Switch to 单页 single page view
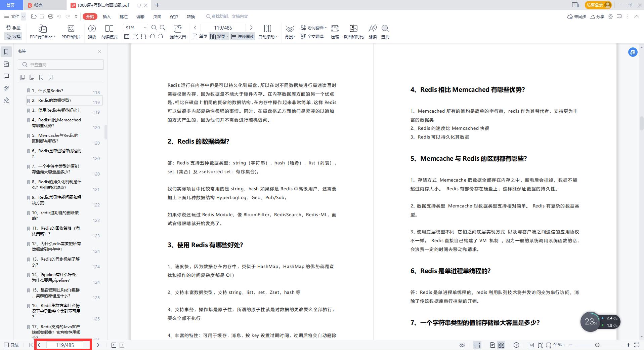Viewport: 644px width, 350px height. [200, 36]
